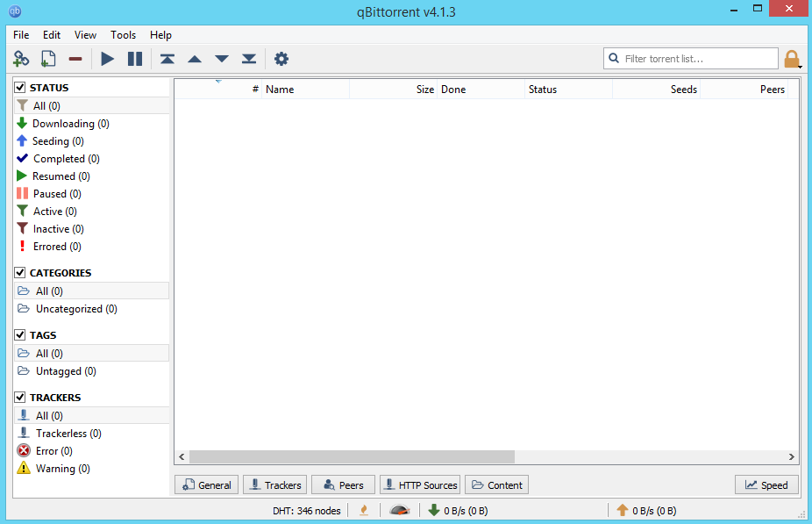The image size is (812, 524).
Task: Switch to the General tab
Action: point(207,485)
